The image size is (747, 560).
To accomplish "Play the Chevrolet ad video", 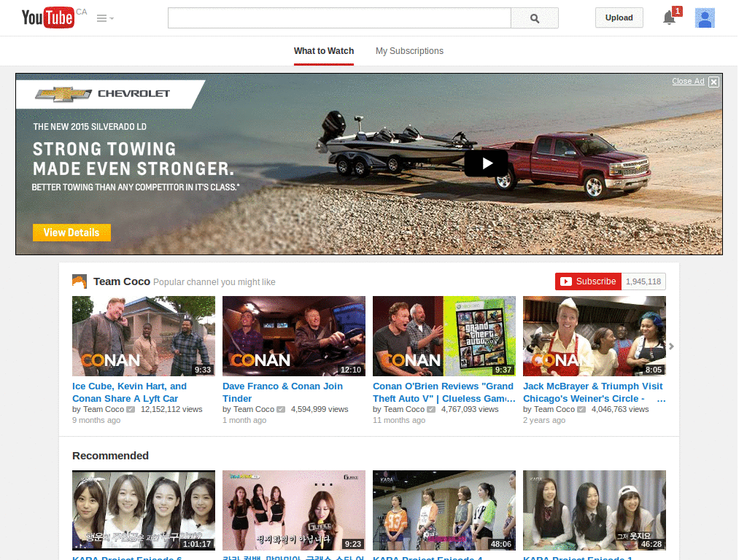I will pyautogui.click(x=486, y=163).
